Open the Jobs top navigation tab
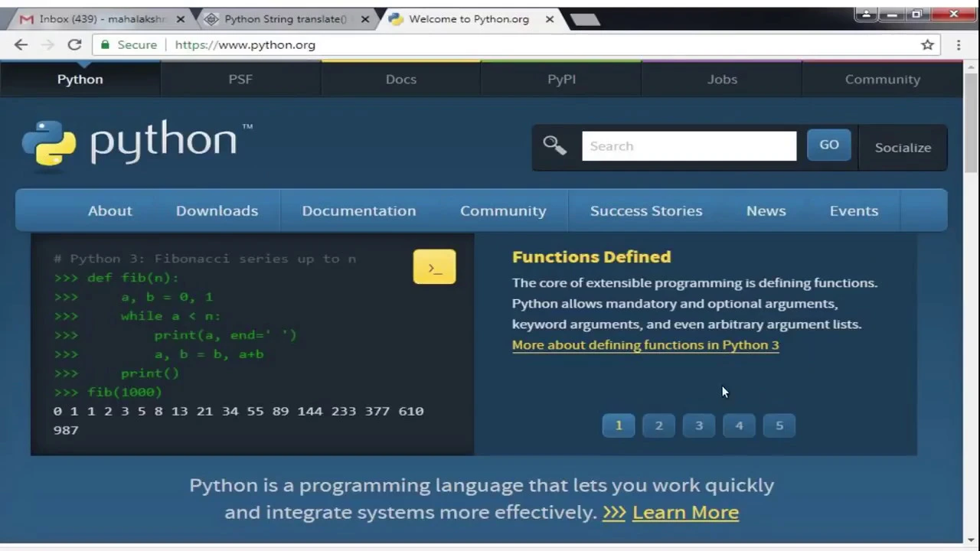980x551 pixels. tap(722, 79)
